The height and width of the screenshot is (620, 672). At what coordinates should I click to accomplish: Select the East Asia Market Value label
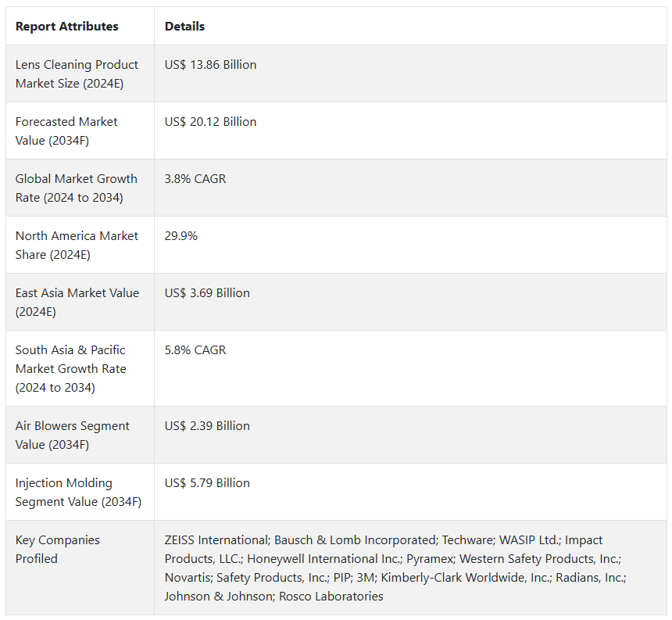click(77, 302)
